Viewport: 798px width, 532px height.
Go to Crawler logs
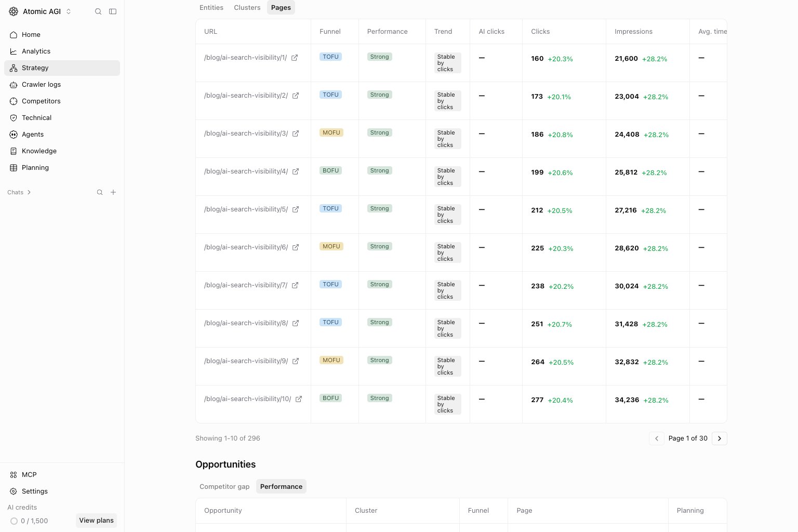pyautogui.click(x=62, y=85)
